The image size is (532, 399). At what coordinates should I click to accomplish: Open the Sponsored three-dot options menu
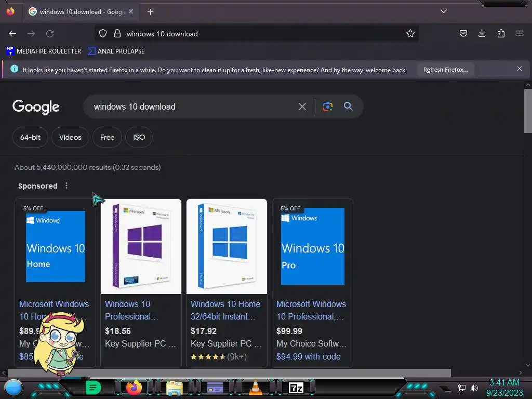[x=66, y=185]
